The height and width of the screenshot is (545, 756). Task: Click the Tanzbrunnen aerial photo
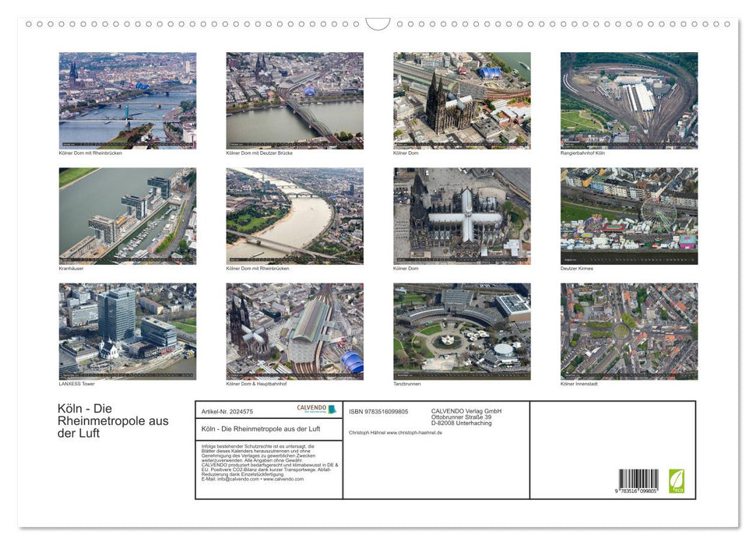pos(459,331)
